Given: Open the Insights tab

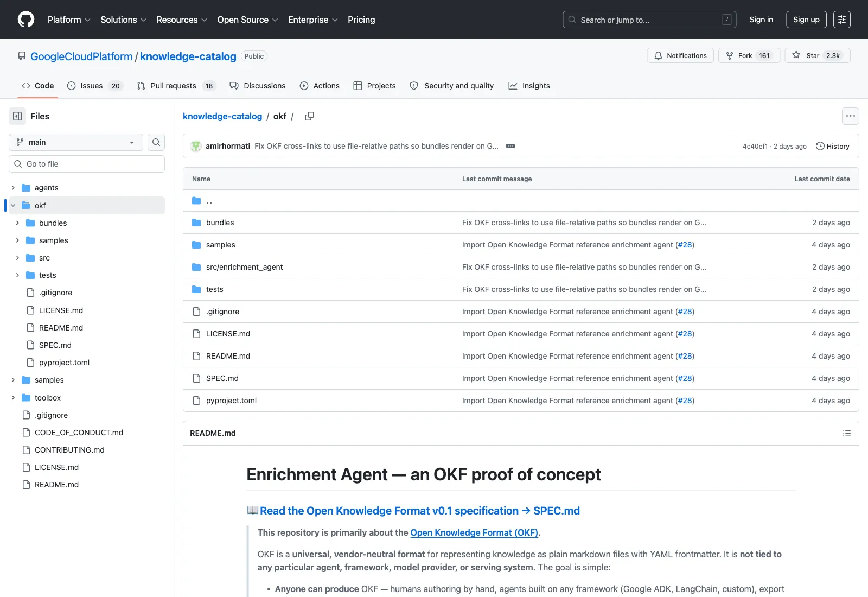Looking at the screenshot, I should 529,86.
